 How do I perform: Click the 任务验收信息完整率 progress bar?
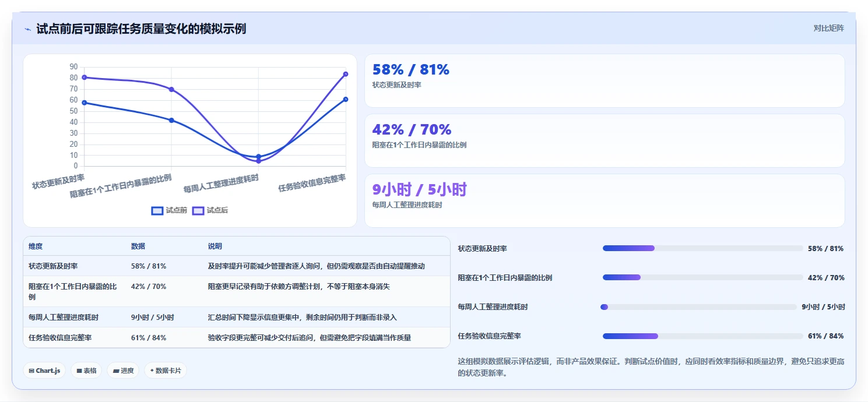point(703,336)
